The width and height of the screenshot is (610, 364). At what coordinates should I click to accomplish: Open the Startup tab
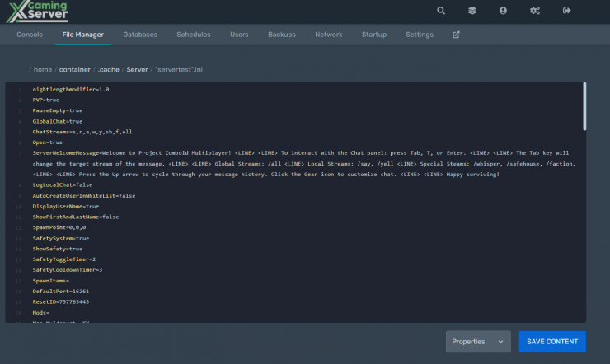click(x=373, y=35)
